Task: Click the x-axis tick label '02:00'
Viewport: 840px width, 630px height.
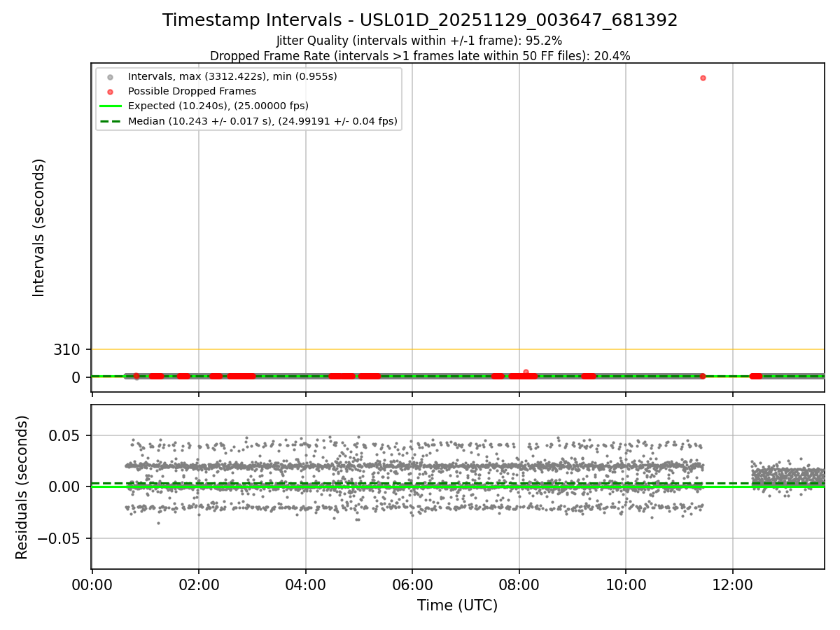Action: point(199,584)
